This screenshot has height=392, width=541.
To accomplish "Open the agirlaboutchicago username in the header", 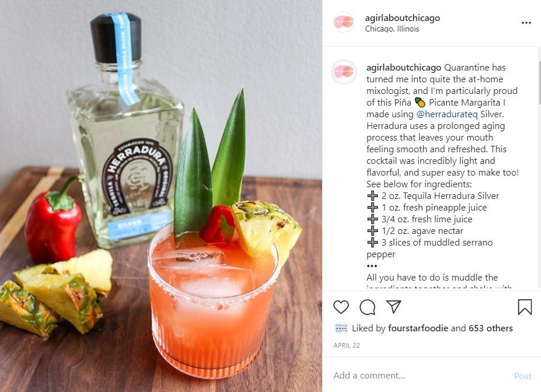I will click(402, 17).
